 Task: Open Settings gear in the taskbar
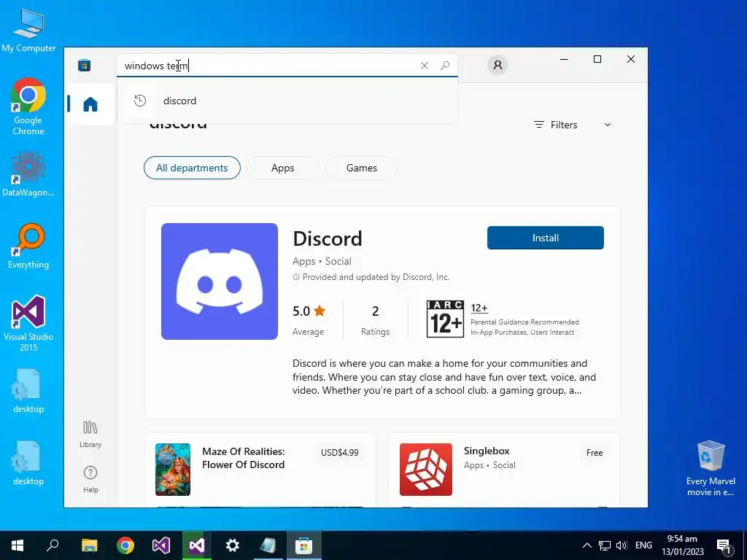[x=233, y=545]
